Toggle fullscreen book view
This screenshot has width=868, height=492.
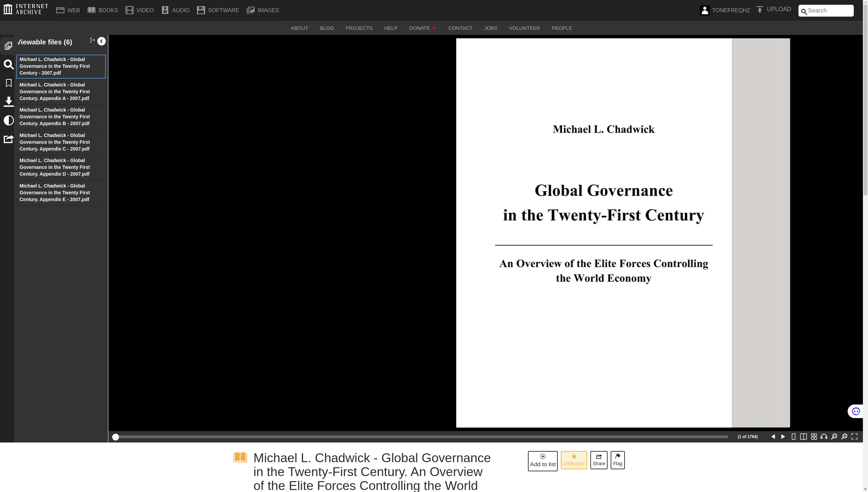pos(854,437)
